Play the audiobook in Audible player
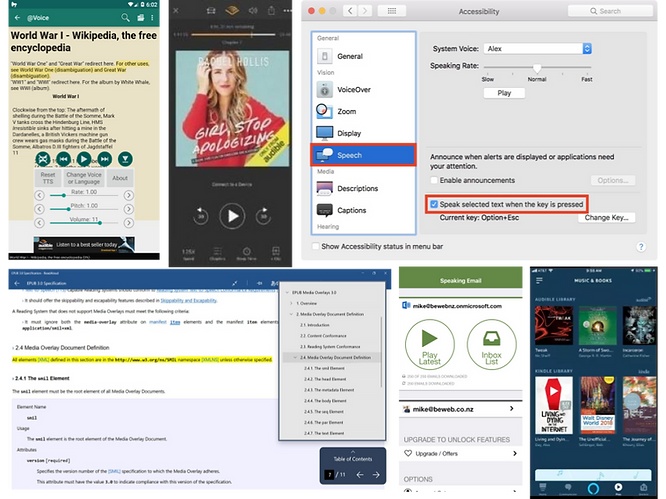 click(232, 216)
